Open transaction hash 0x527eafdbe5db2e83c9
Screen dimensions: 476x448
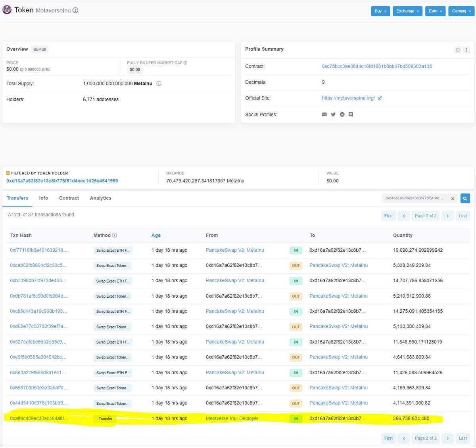38,342
